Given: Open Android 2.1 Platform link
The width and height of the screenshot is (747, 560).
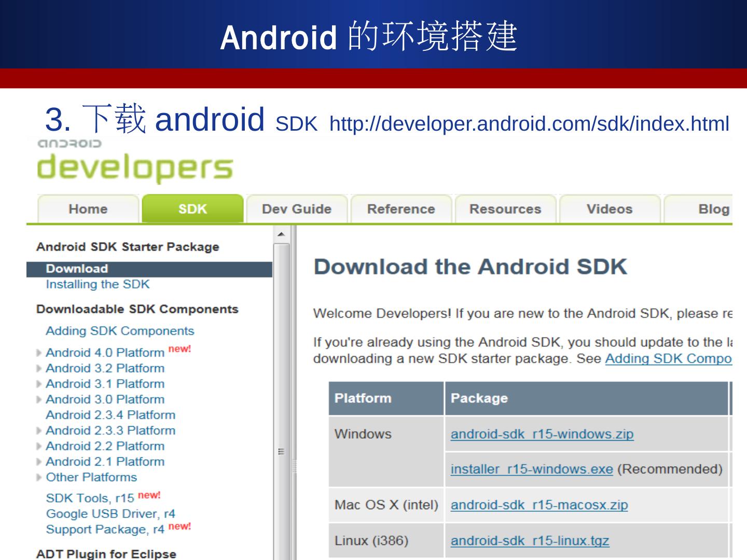Looking at the screenshot, I should tap(105, 461).
